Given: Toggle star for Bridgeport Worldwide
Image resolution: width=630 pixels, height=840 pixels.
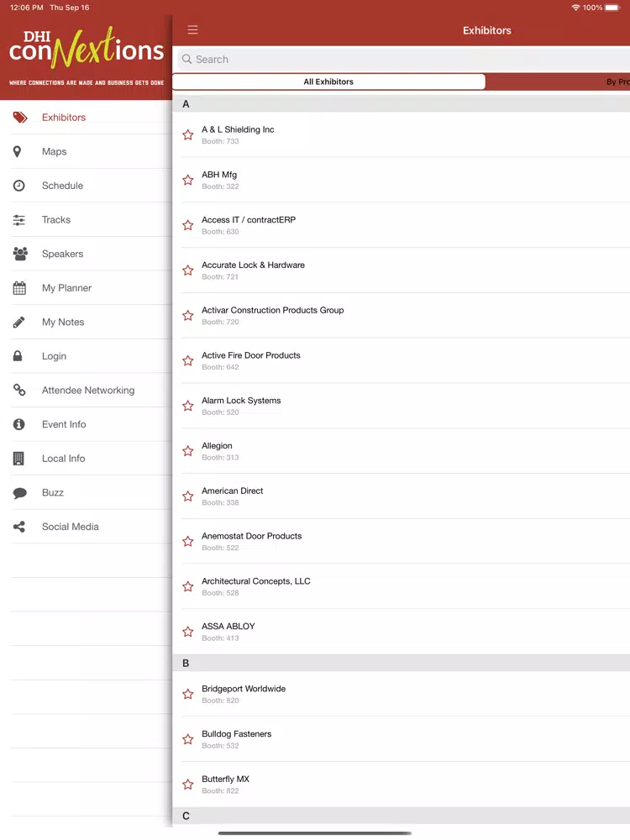Looking at the screenshot, I should (187, 695).
